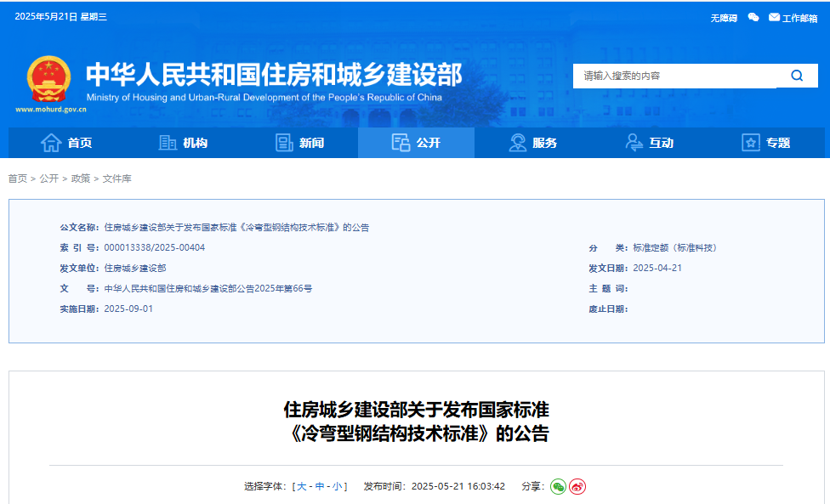Open the 互动 navigation tab
Viewport: 830px width, 504px height.
pyautogui.click(x=649, y=143)
